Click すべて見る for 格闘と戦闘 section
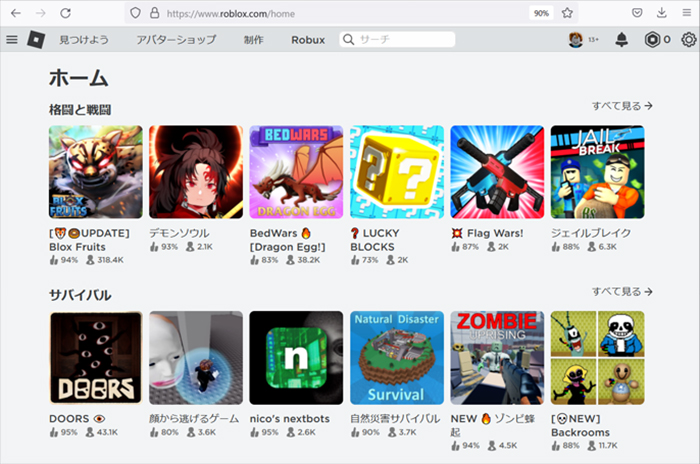The height and width of the screenshot is (464, 700). (x=621, y=105)
